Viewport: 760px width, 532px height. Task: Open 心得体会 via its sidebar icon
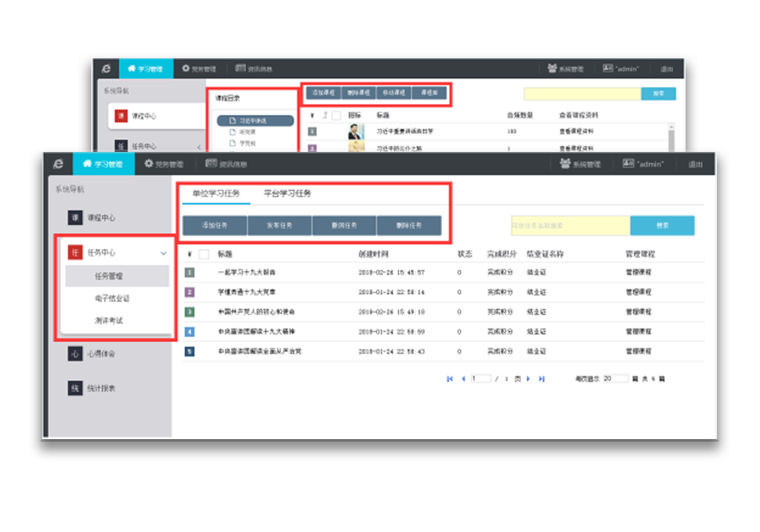[75, 354]
